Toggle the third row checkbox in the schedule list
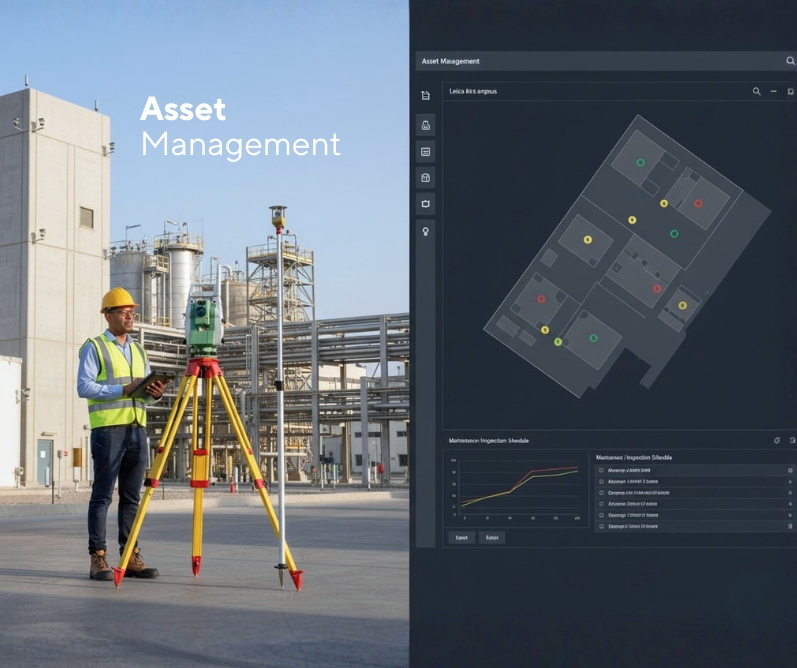 pyautogui.click(x=601, y=493)
